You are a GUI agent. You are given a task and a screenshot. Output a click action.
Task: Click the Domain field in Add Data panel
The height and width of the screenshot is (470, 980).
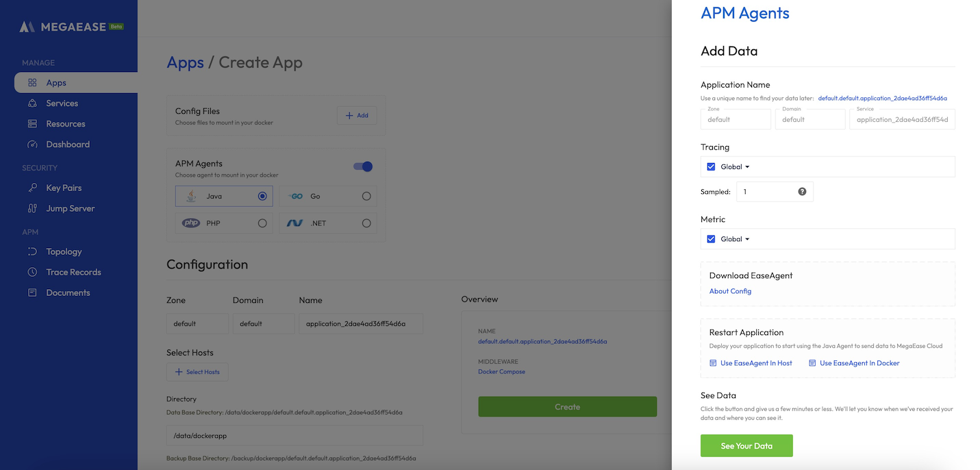(810, 119)
